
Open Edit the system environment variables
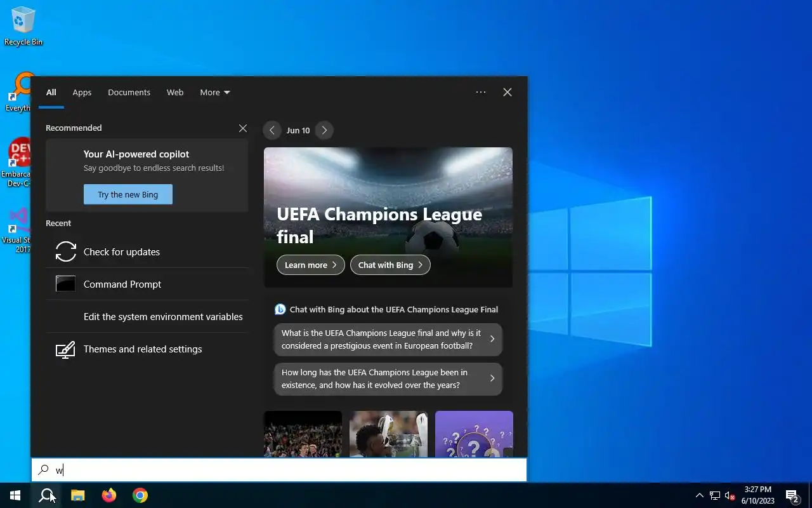pos(147,316)
